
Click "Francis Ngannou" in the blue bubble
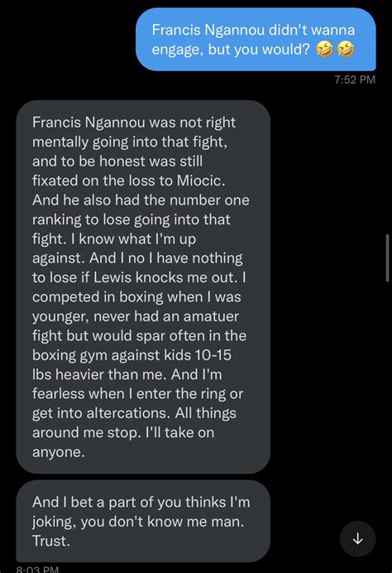click(x=208, y=30)
